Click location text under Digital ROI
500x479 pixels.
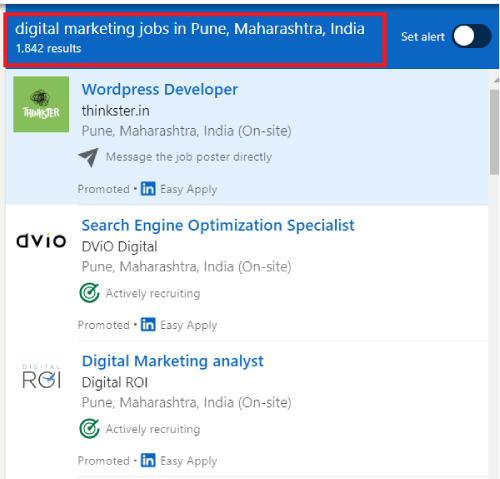187,403
